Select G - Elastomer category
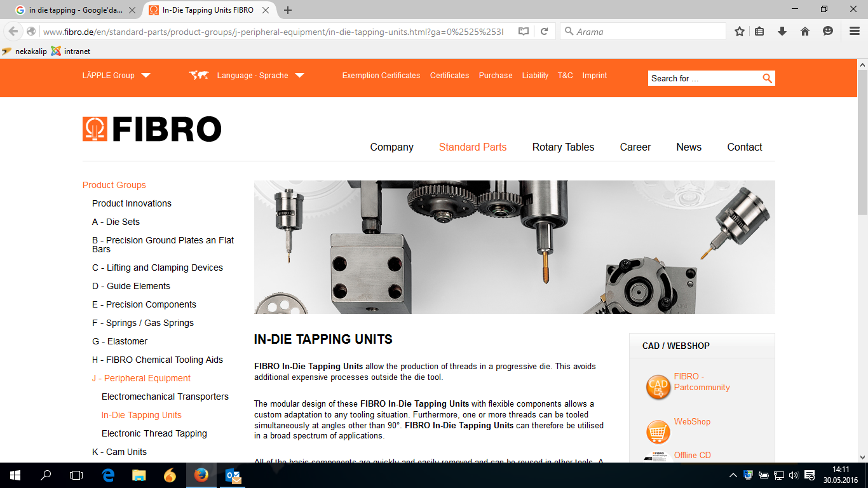This screenshot has width=868, height=488. pyautogui.click(x=119, y=341)
